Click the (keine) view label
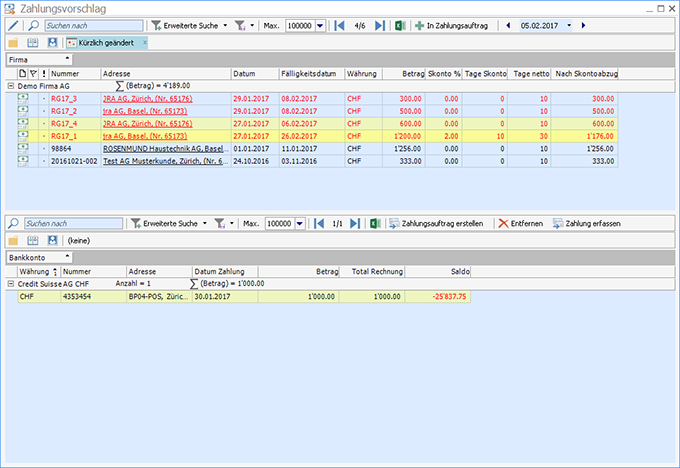 click(x=78, y=241)
